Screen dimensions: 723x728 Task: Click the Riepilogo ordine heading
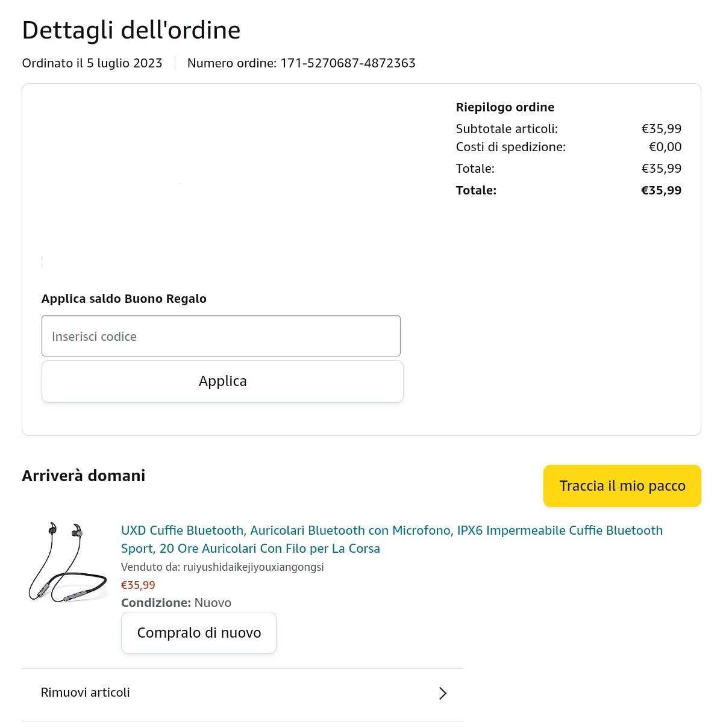505,107
